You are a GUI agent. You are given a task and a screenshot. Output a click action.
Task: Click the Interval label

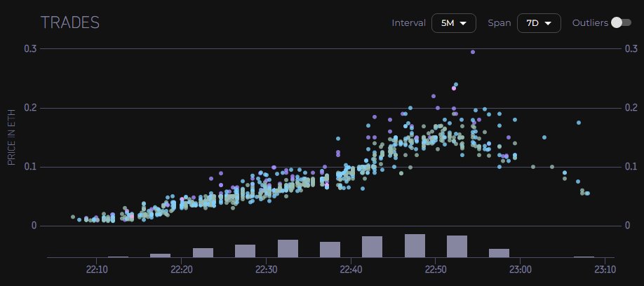pos(409,23)
